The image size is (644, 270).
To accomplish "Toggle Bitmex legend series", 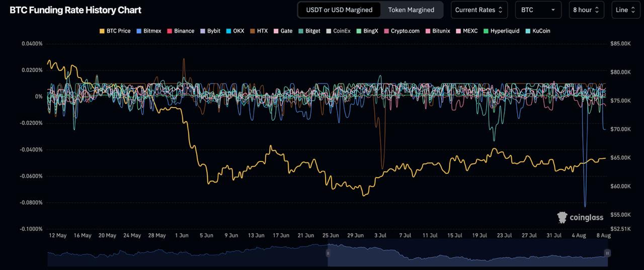I will pyautogui.click(x=148, y=31).
